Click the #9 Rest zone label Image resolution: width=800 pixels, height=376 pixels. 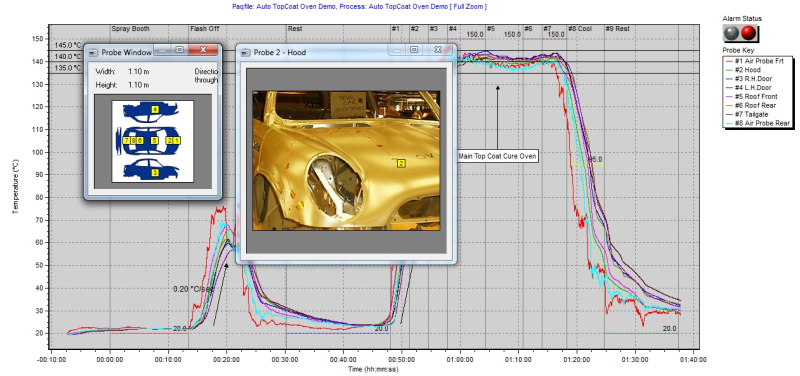(617, 29)
